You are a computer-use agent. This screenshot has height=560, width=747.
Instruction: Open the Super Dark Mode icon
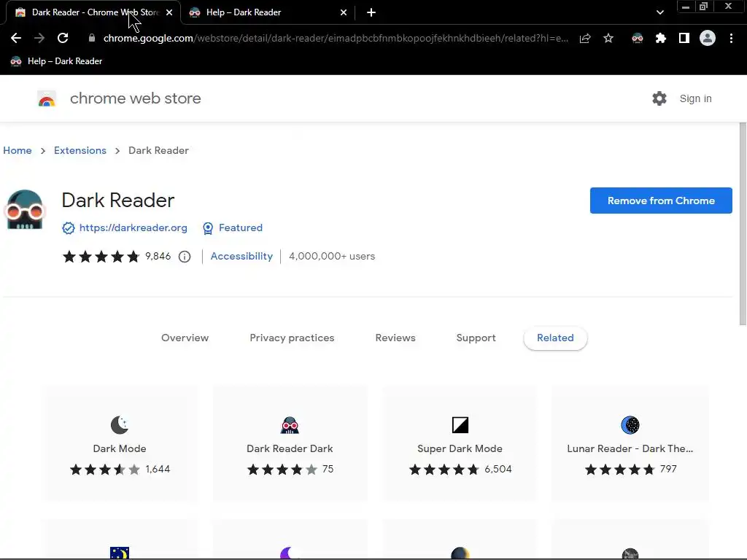point(460,425)
